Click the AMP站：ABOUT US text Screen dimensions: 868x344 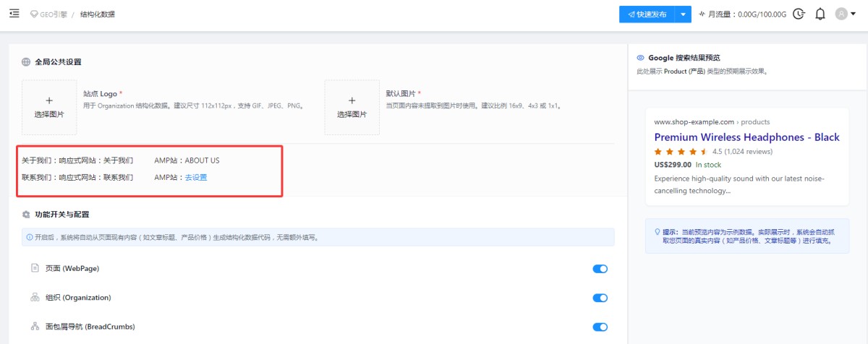(x=187, y=160)
